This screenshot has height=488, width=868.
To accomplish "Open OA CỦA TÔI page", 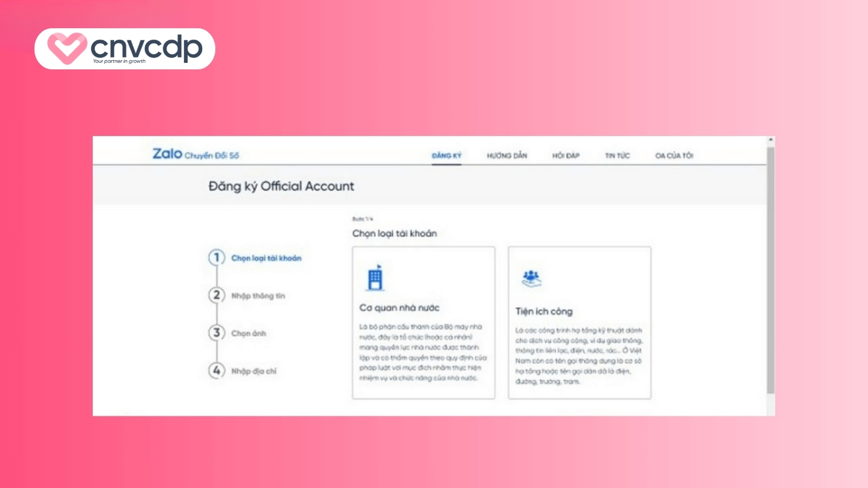I will pyautogui.click(x=674, y=156).
